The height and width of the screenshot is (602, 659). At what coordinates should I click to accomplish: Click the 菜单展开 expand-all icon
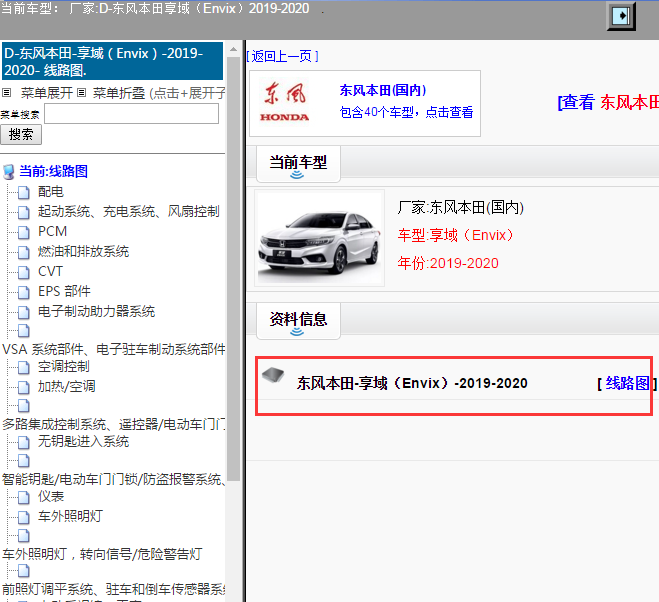tap(6, 92)
